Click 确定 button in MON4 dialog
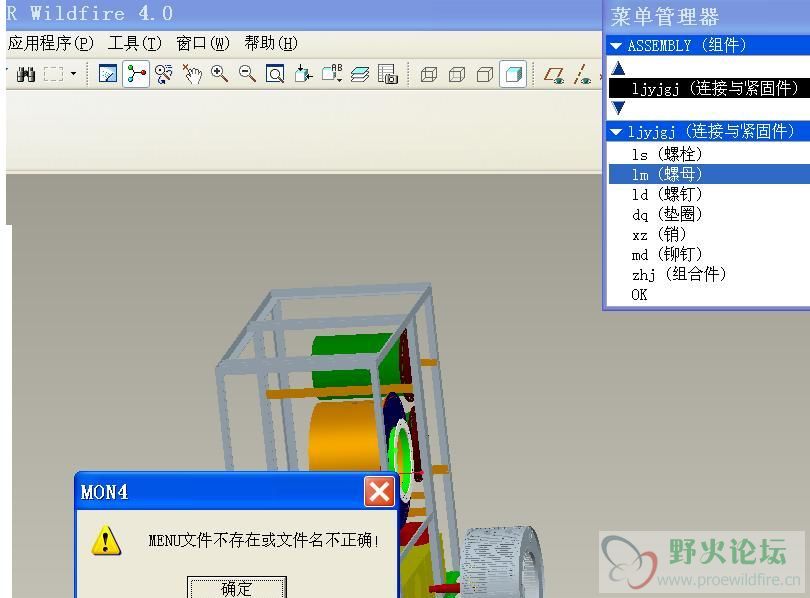This screenshot has height=598, width=810. pos(237,588)
